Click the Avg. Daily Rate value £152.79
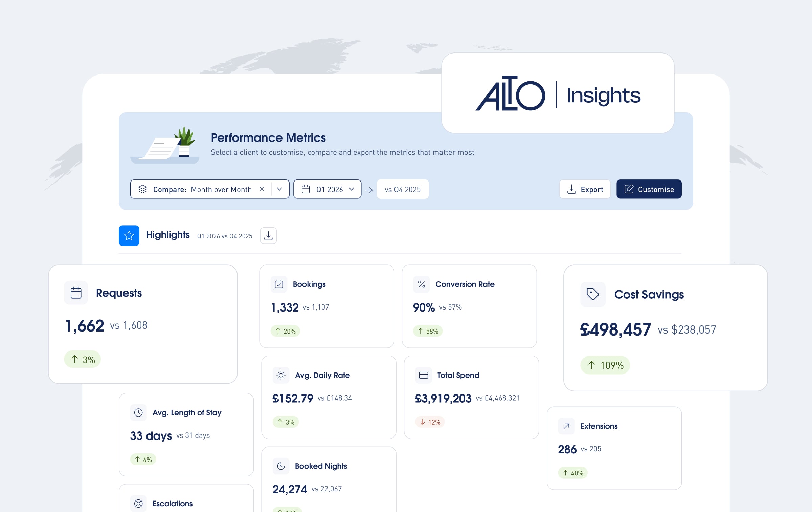The image size is (812, 512). 293,399
